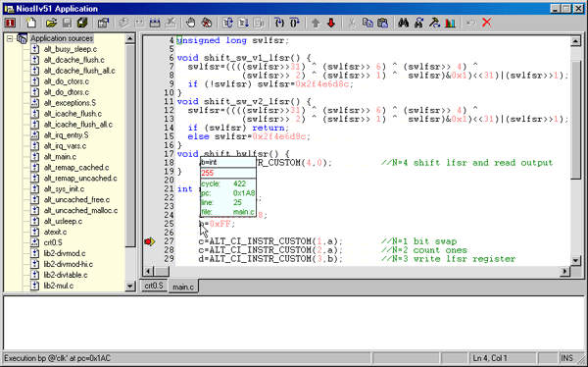Select the Application sources root item
The height and width of the screenshot is (367, 588).
tap(62, 38)
